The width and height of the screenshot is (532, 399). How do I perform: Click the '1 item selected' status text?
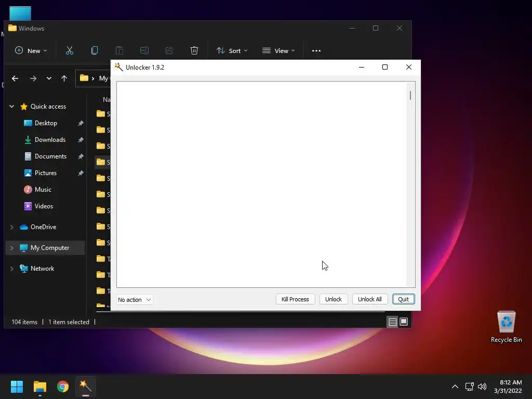pos(69,322)
